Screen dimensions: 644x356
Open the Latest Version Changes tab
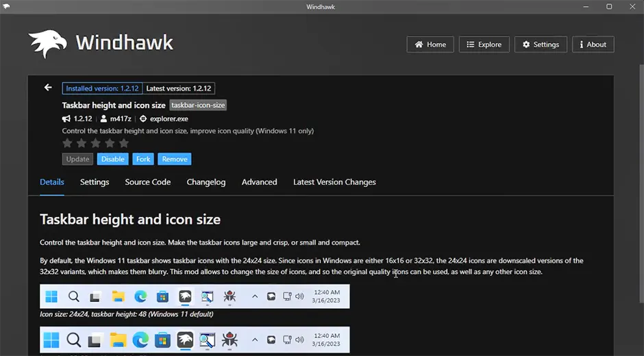pos(334,182)
